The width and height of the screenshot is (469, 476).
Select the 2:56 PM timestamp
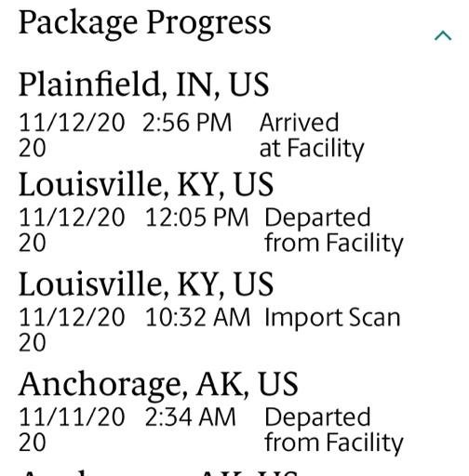[187, 123]
